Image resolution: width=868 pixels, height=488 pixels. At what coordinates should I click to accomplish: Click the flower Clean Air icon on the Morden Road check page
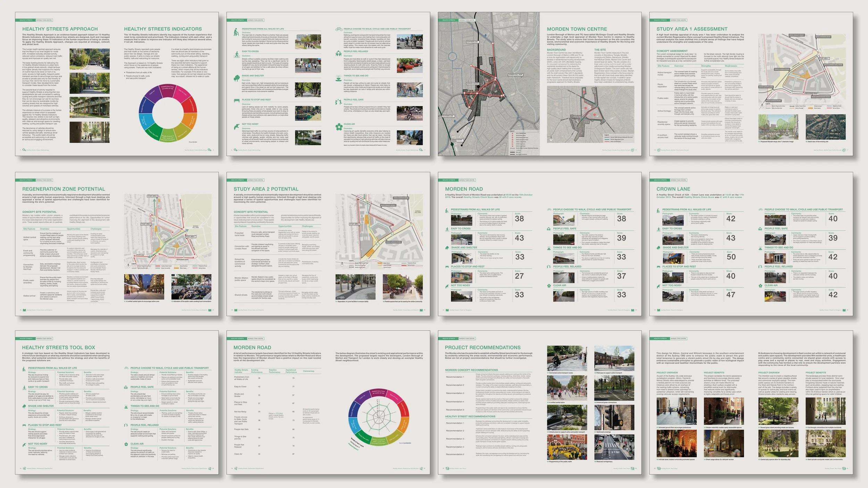[x=549, y=286]
